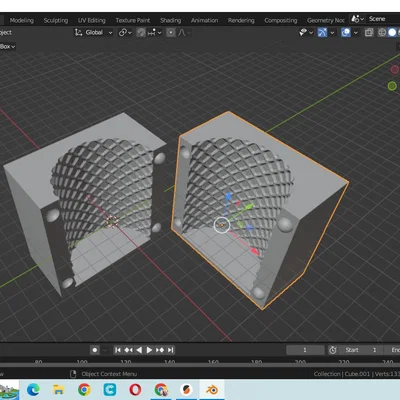The image size is (400, 400).
Task: Open the Geometry Nodes workspace tab
Action: (x=325, y=20)
